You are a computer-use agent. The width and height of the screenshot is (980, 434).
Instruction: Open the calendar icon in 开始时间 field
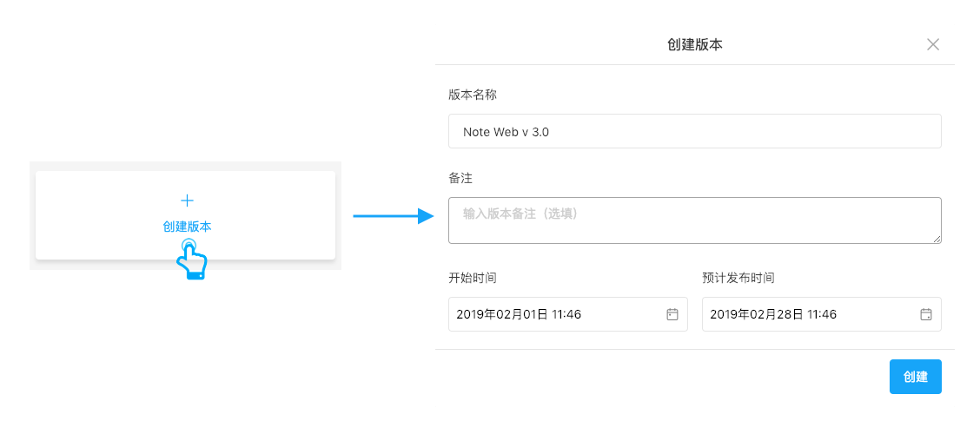pos(672,314)
